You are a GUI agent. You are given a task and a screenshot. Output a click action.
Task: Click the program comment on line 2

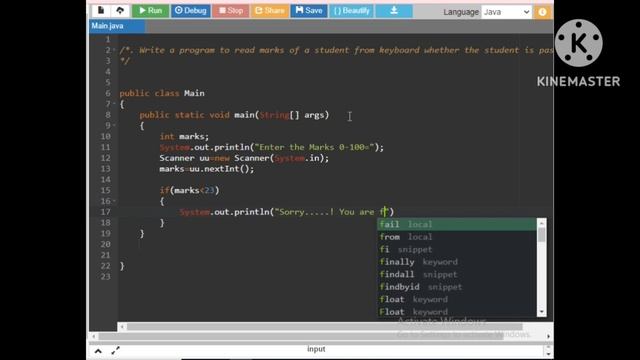coord(336,50)
